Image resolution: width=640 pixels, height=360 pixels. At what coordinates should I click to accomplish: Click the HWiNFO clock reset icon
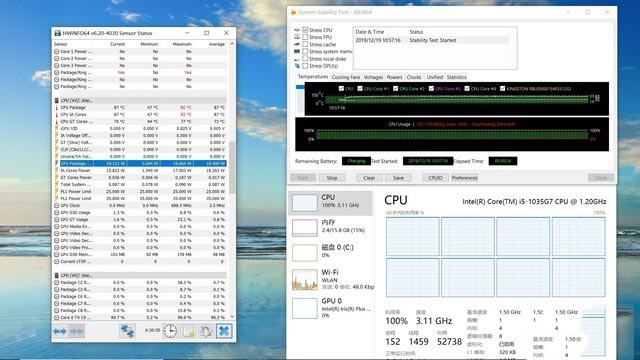[170, 331]
